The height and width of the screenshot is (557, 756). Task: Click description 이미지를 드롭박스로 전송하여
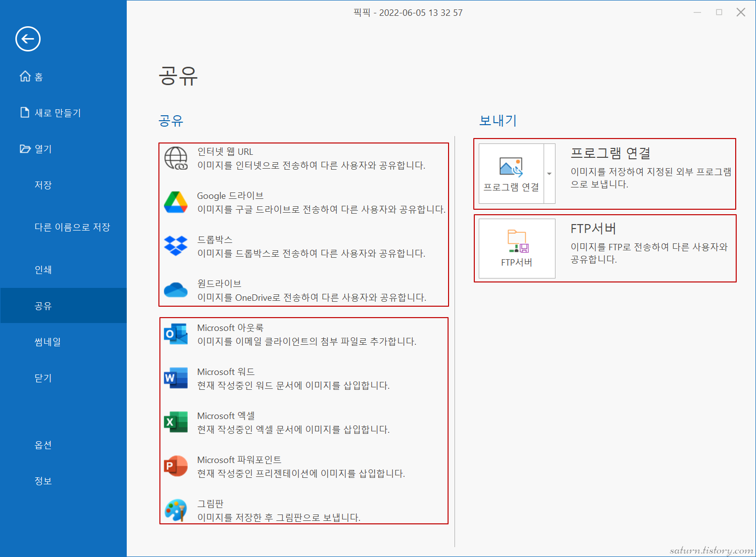tap(311, 253)
